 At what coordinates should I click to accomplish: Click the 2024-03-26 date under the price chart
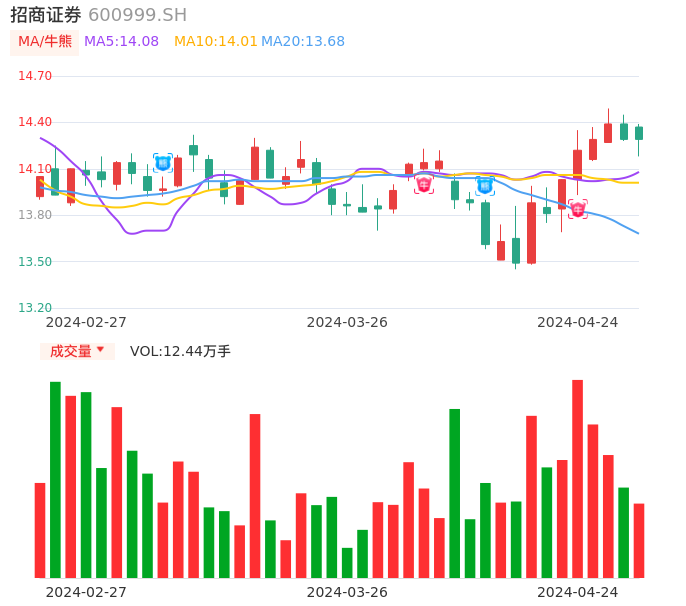pos(347,322)
